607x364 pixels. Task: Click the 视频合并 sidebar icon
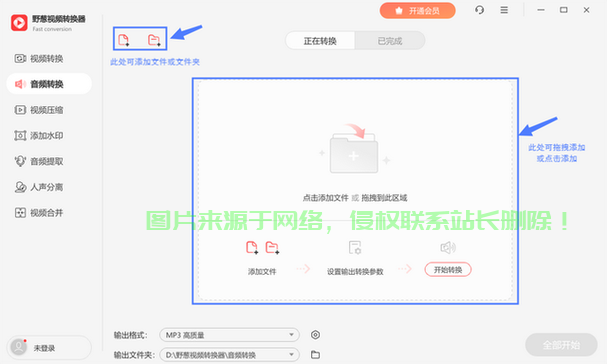pos(20,213)
